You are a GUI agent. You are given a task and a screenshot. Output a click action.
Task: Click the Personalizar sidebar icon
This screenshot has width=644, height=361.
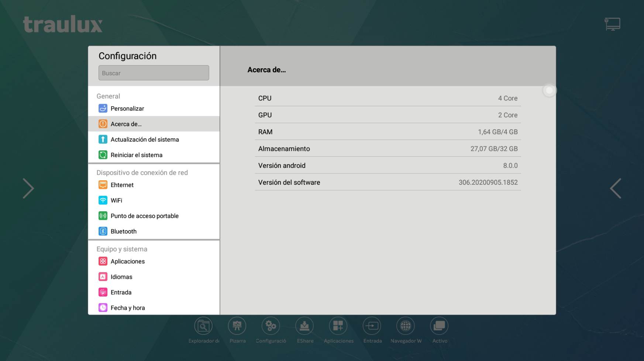(x=103, y=108)
